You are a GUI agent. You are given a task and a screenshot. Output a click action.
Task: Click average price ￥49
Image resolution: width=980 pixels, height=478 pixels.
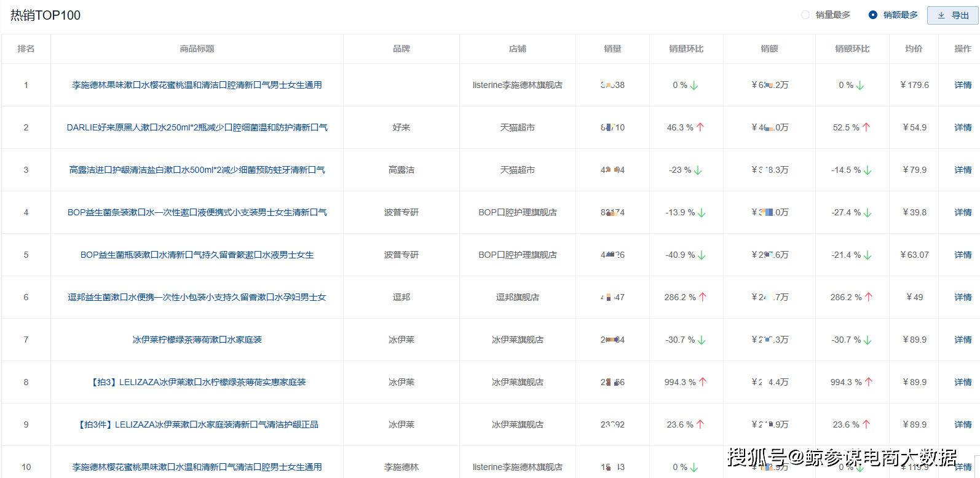[914, 297]
